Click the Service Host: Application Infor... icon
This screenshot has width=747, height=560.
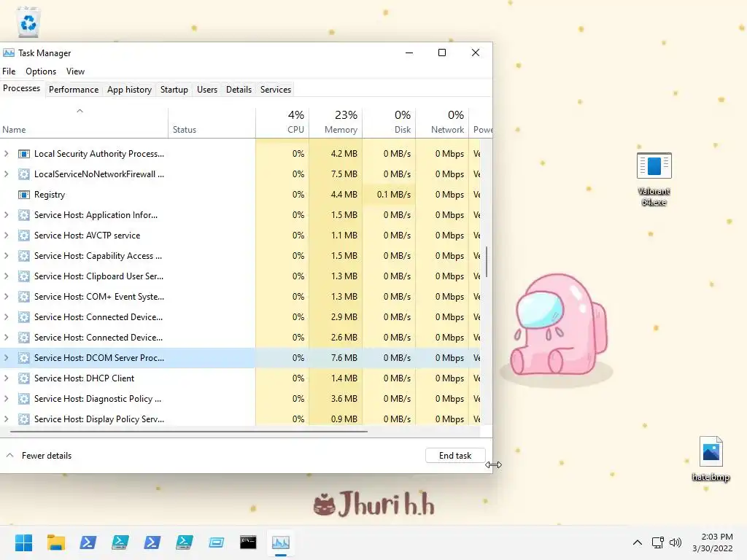tap(24, 215)
